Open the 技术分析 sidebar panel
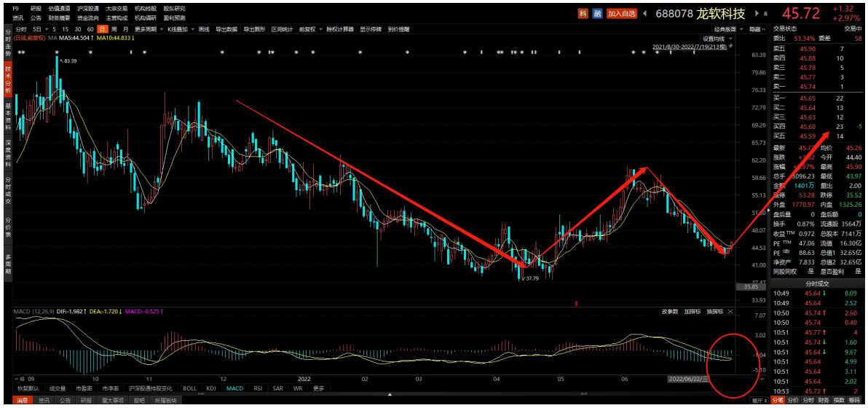This screenshot has width=868, height=408. (8, 79)
